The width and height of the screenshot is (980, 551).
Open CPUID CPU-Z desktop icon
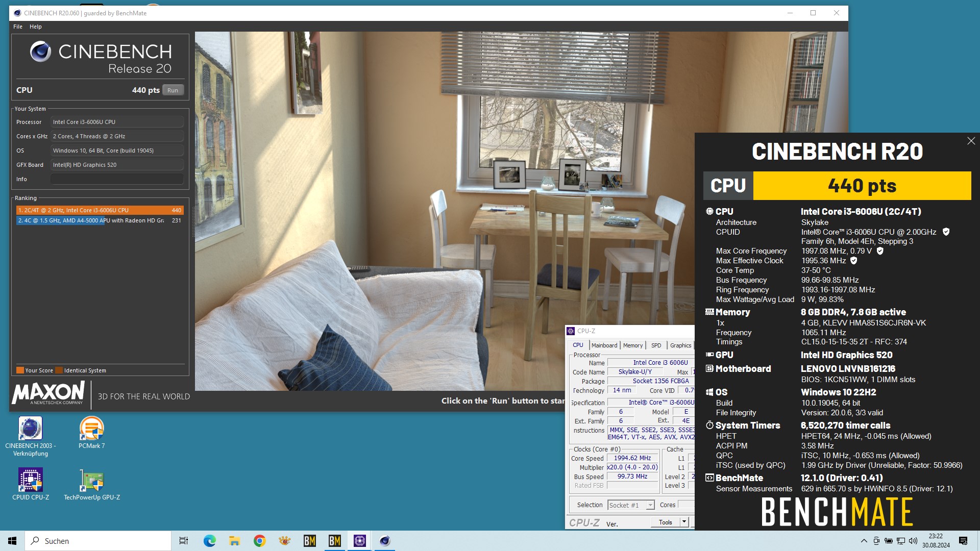click(x=31, y=484)
